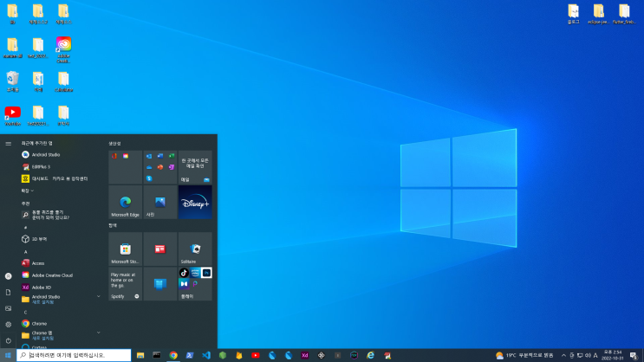Viewport: 644px width, 362px height.
Task: Open the Spotify tile
Action: [x=126, y=284]
